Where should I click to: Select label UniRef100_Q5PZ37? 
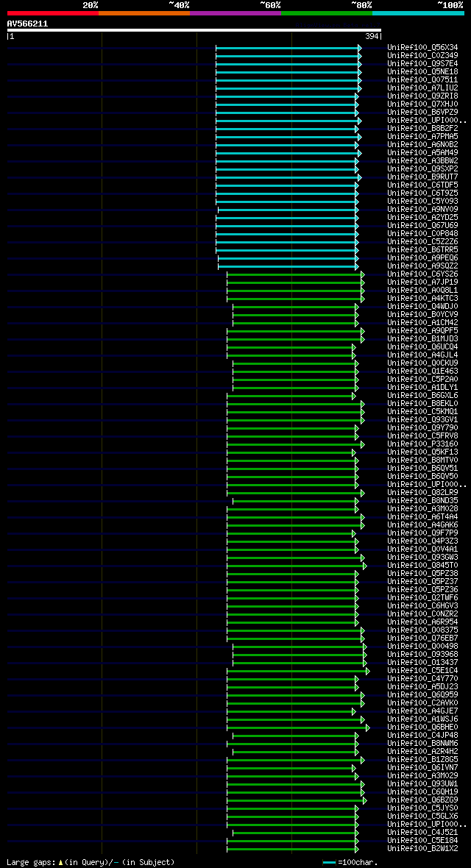[x=422, y=582]
